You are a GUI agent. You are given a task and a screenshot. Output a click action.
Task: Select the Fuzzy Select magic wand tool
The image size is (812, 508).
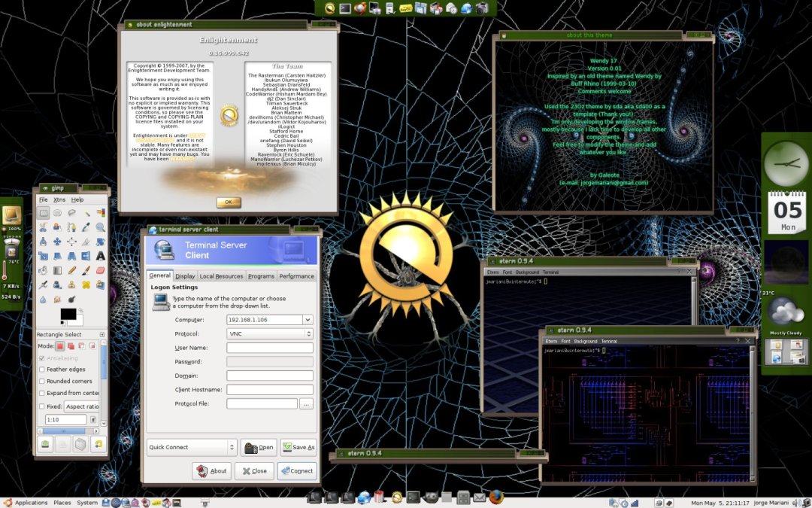pyautogui.click(x=86, y=213)
